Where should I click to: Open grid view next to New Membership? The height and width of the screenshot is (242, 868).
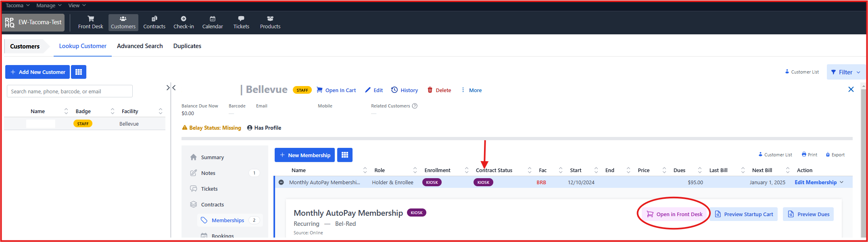click(x=345, y=155)
